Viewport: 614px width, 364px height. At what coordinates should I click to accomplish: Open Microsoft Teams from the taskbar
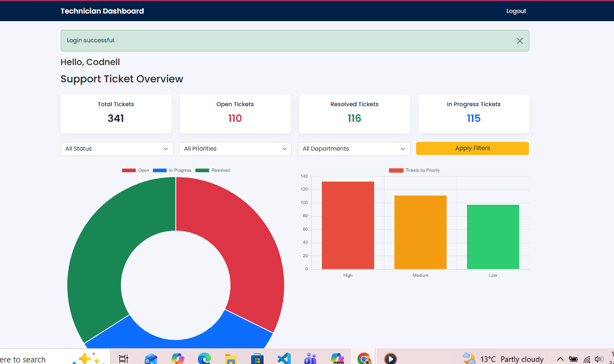[x=310, y=359]
